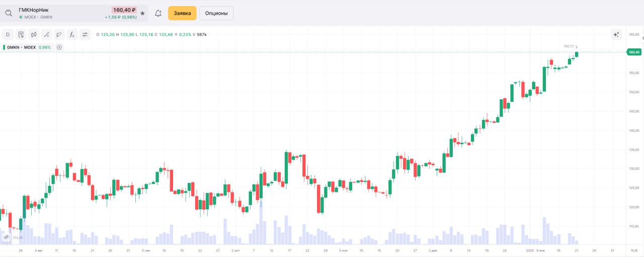The width and height of the screenshot is (644, 257).
Task: Open chart templates icon in toolbar
Action: tap(21, 34)
